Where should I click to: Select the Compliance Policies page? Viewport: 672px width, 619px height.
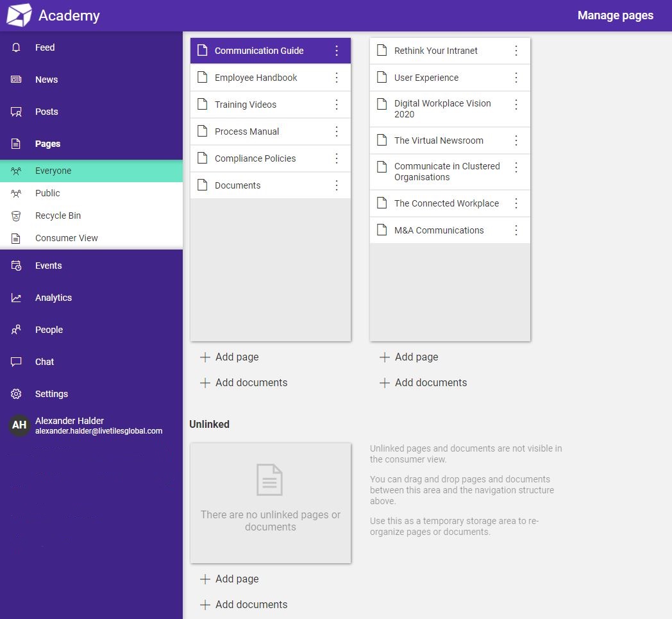click(271, 158)
